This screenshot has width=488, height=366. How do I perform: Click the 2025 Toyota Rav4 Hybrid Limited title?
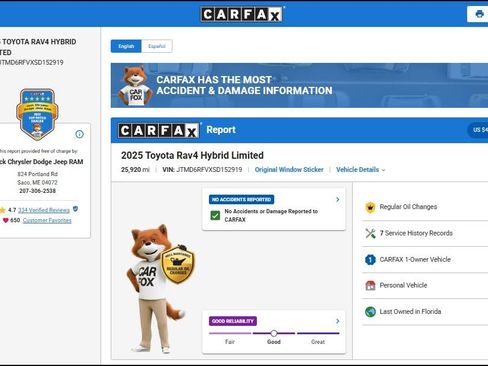click(192, 155)
